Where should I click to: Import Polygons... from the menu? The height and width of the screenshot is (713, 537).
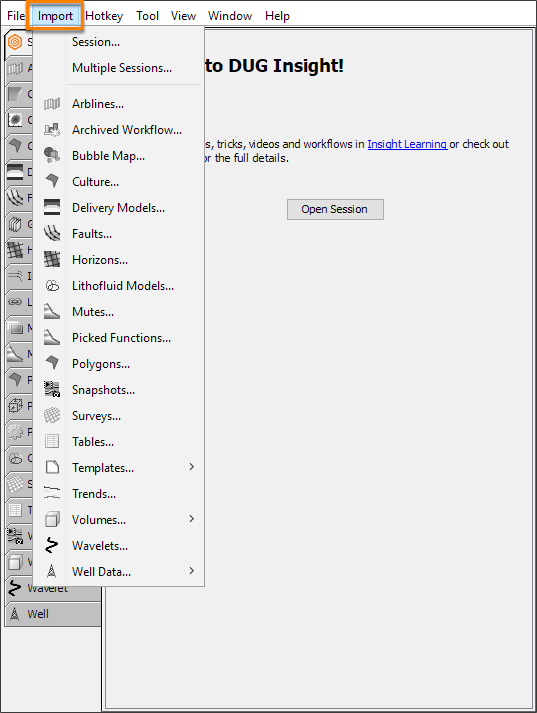click(x=118, y=364)
